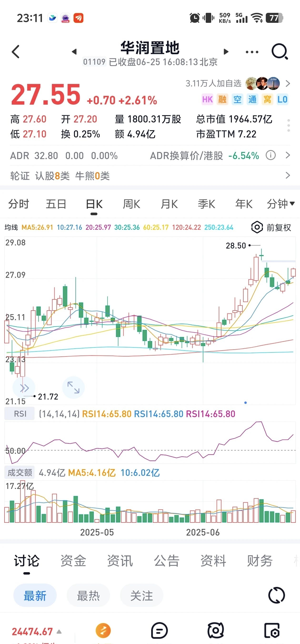Open the 分钟 minute-interval dropdown

tap(281, 204)
